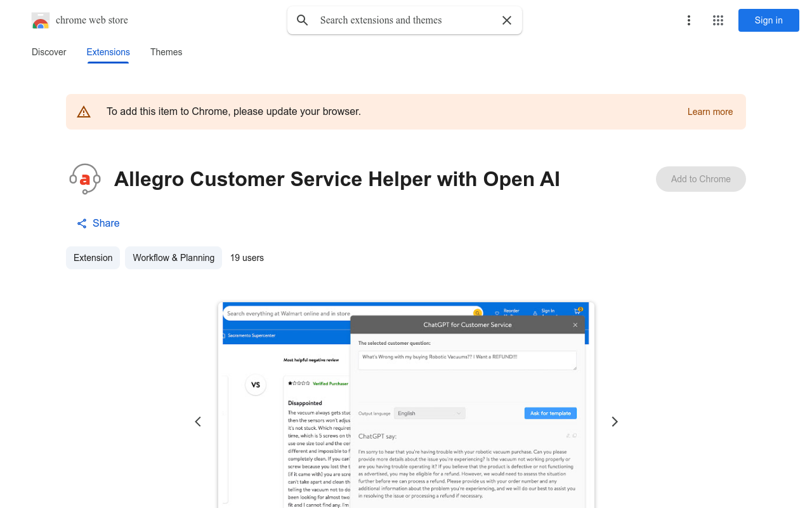Screen dimensions: 812x508
Task: Open the three-dot more options menu
Action: click(x=688, y=20)
